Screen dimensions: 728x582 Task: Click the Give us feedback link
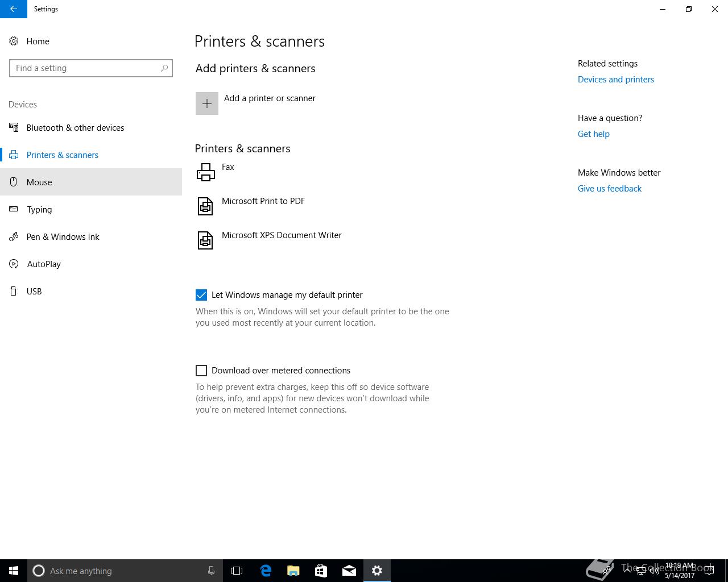pyautogui.click(x=610, y=189)
